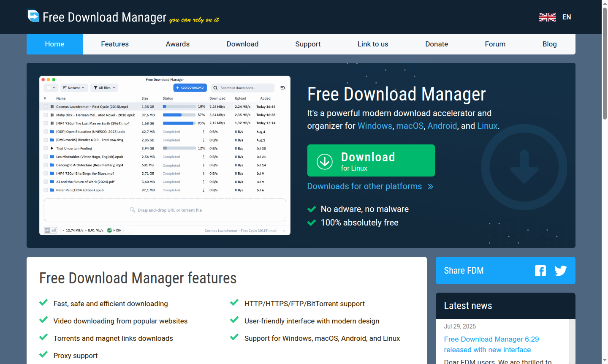Screen dimensions: 608x364
Task: Open the Newest sorting dropdown
Action: click(74, 87)
